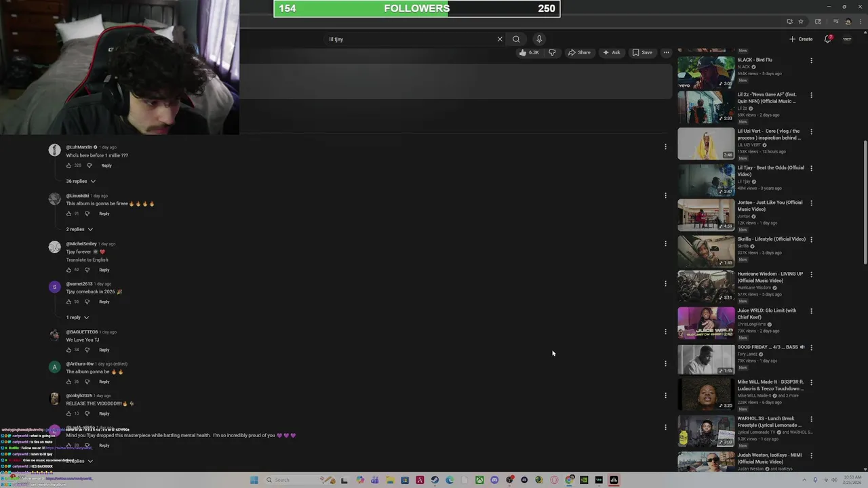Open the taskbar clock showing 10:51 AM

(x=854, y=480)
